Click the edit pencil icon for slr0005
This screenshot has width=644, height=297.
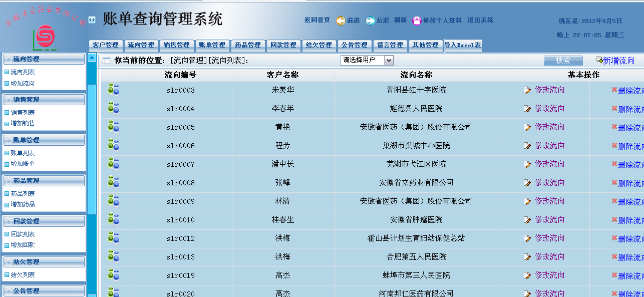coord(527,127)
